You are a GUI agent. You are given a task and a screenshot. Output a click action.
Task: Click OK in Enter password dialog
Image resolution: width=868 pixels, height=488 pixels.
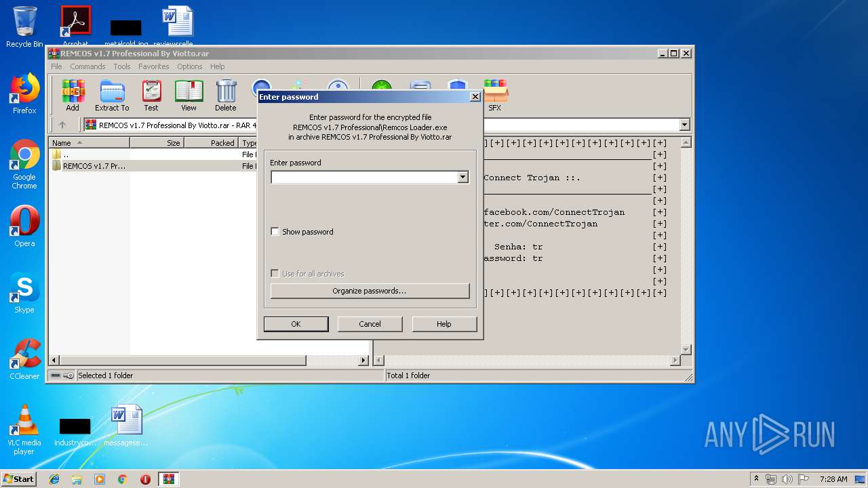click(x=296, y=324)
